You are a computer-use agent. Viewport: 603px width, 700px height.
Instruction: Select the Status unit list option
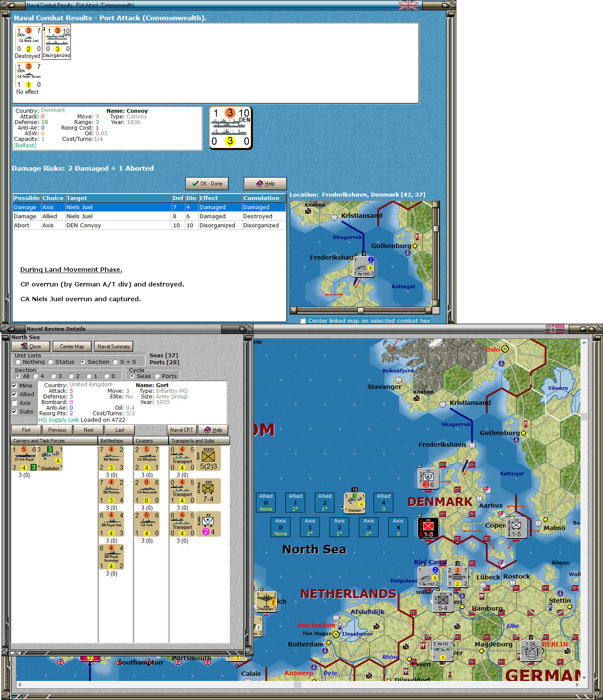pyautogui.click(x=51, y=362)
